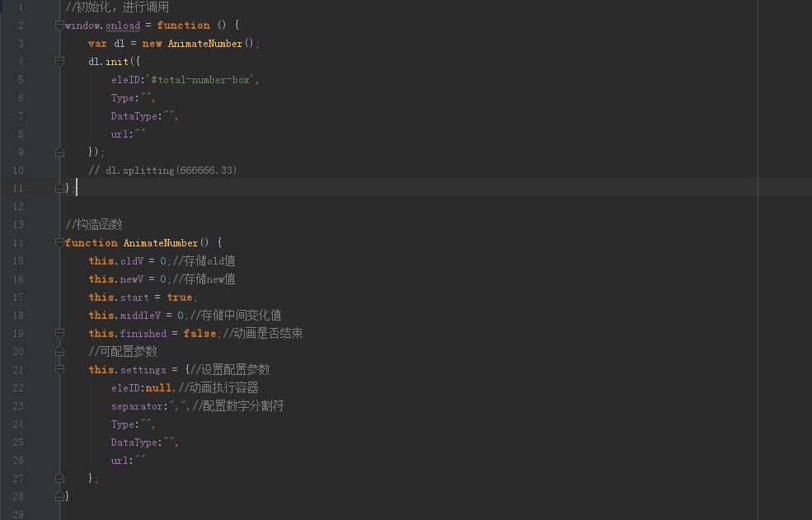Click the comment //存储old值

204,260
